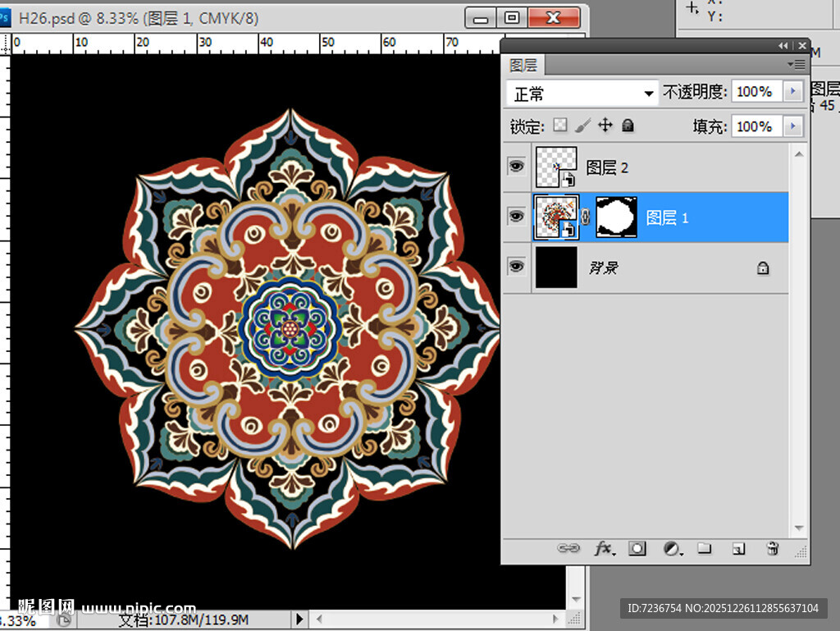Image resolution: width=840 pixels, height=631 pixels.
Task: Lock layer position icon
Action: tap(605, 126)
